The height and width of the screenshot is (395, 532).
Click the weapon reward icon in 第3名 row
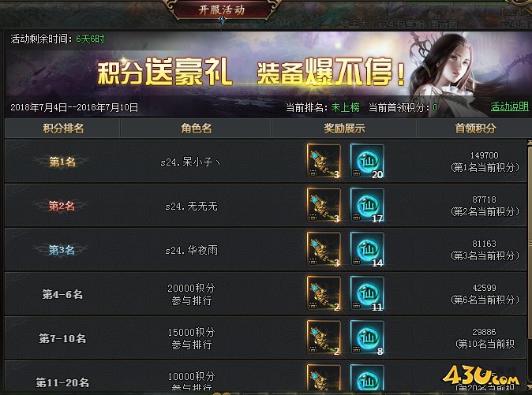pos(324,249)
